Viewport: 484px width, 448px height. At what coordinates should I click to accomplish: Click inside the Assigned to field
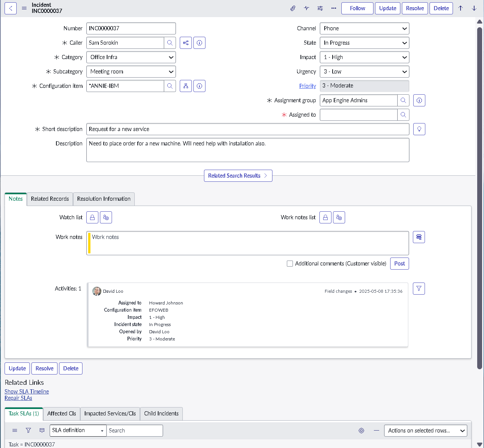click(358, 115)
